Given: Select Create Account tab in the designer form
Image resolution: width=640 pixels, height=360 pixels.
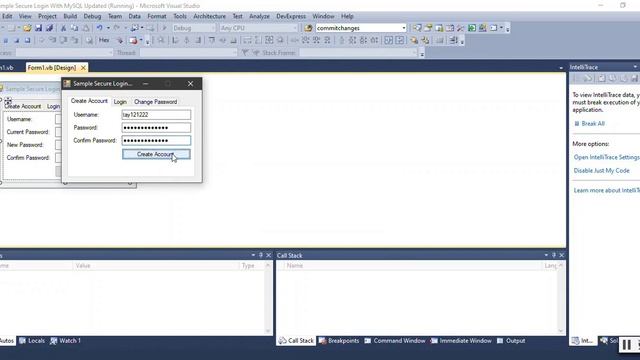Looking at the screenshot, I should (23, 106).
